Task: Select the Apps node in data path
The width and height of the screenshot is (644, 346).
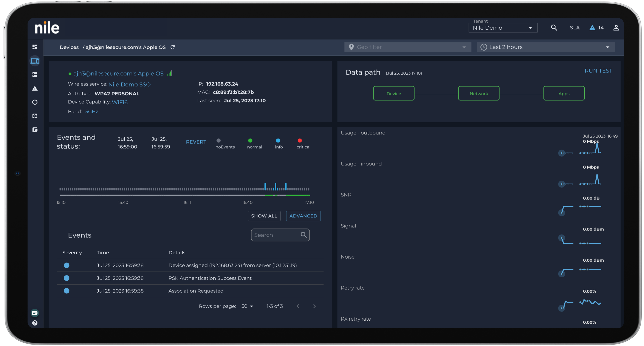Action: 564,93
